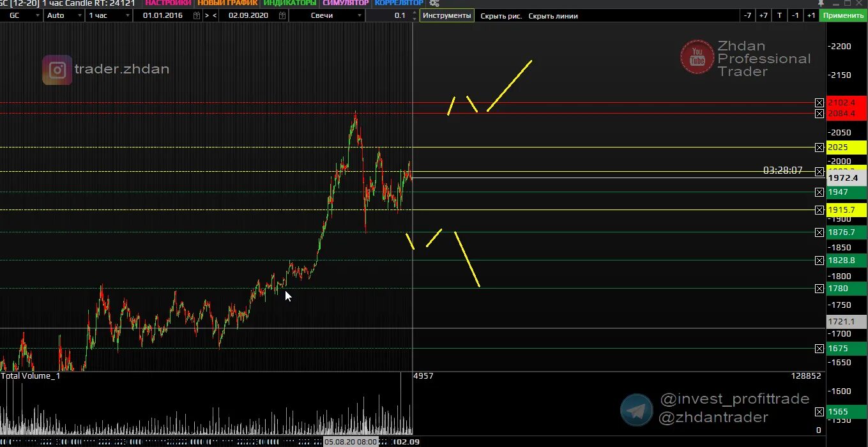Select the red 2084.4 price label
The height and width of the screenshot is (447, 868).
pos(846,114)
